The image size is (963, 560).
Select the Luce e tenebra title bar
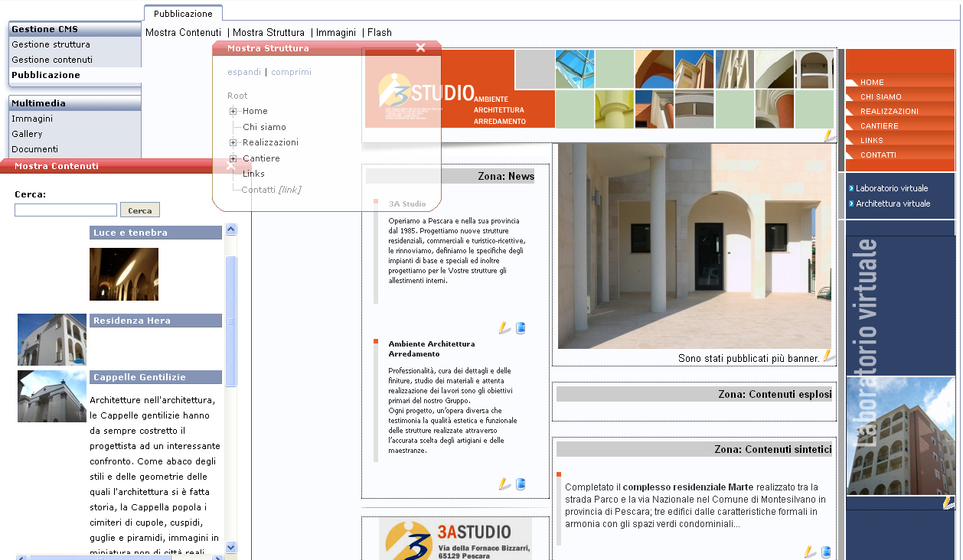(x=155, y=233)
